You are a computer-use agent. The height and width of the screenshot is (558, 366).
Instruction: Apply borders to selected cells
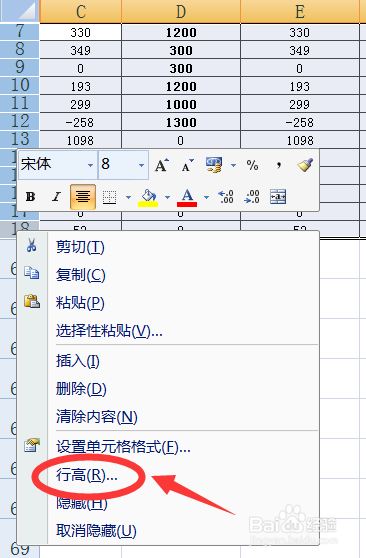[x=109, y=197]
